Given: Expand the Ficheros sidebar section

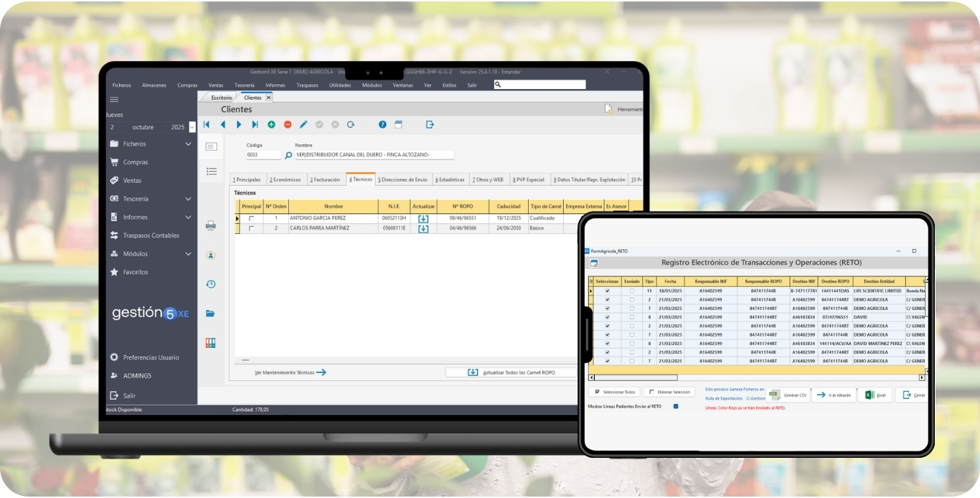Looking at the screenshot, I should (188, 144).
